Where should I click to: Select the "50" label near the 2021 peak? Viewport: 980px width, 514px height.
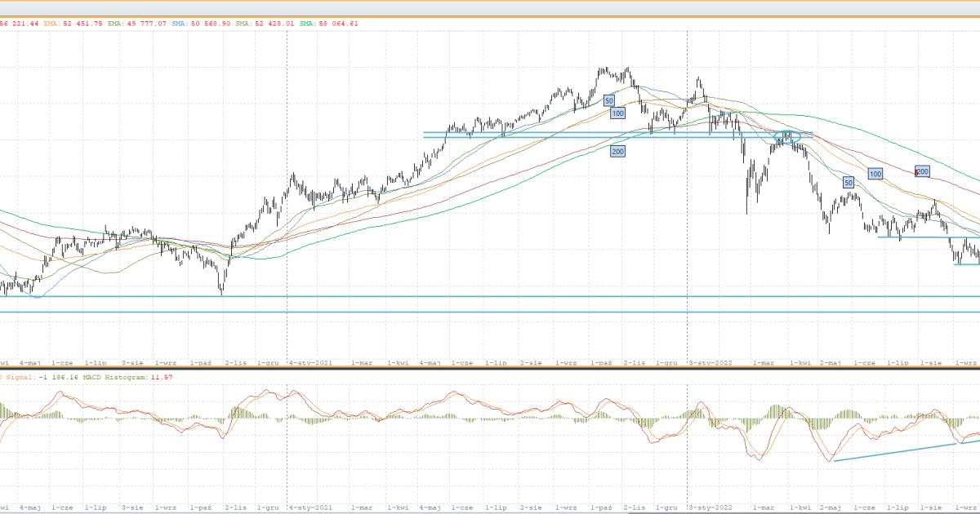(x=608, y=100)
